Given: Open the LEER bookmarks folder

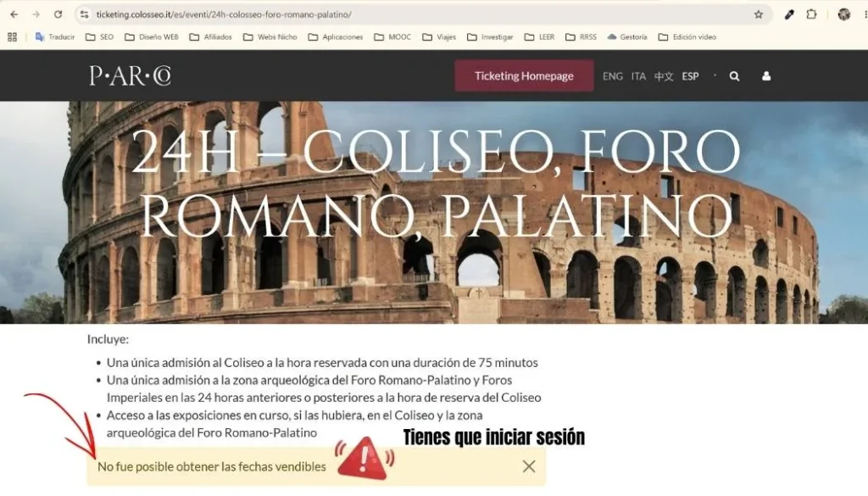Looking at the screenshot, I should 539,37.
